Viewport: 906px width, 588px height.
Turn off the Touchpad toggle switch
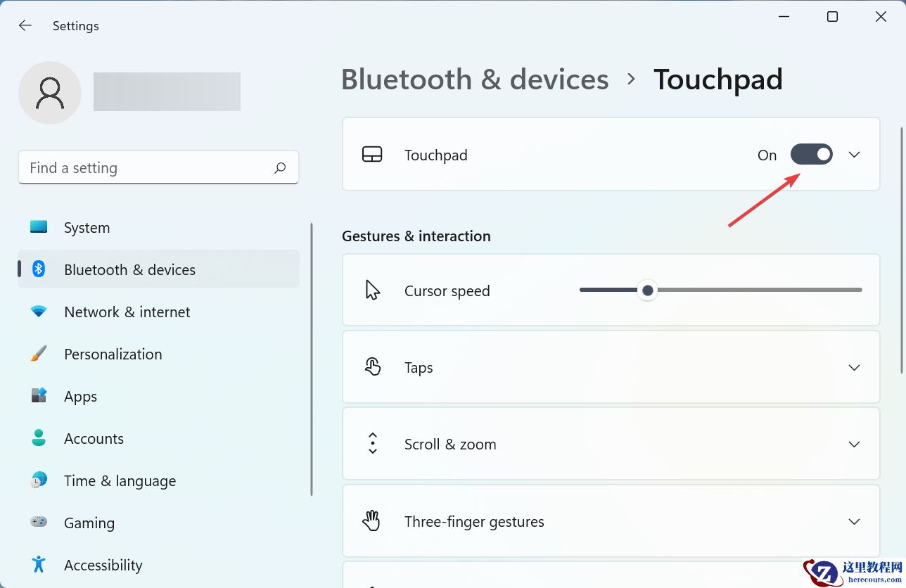(x=811, y=155)
